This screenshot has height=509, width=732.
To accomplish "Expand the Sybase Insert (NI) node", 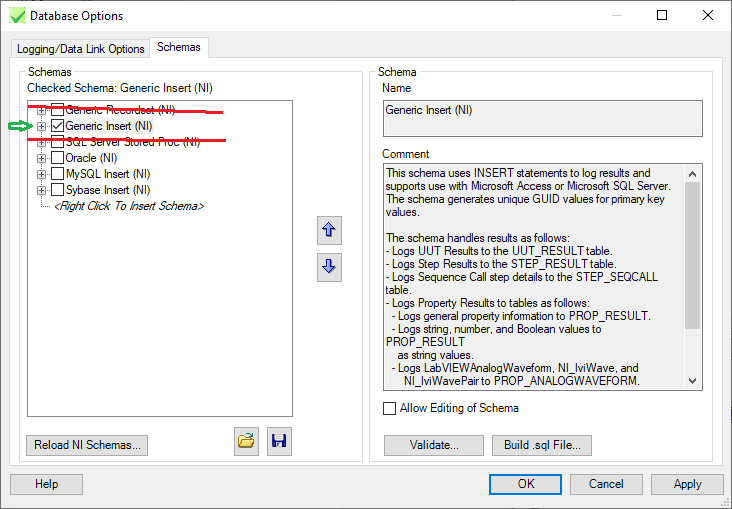I will click(41, 190).
